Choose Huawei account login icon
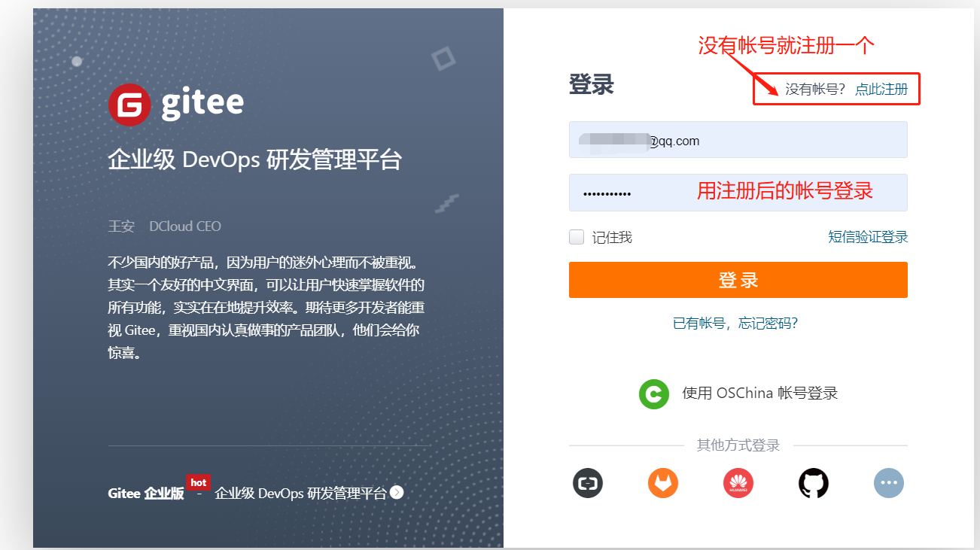This screenshot has width=980, height=550. pyautogui.click(x=738, y=483)
